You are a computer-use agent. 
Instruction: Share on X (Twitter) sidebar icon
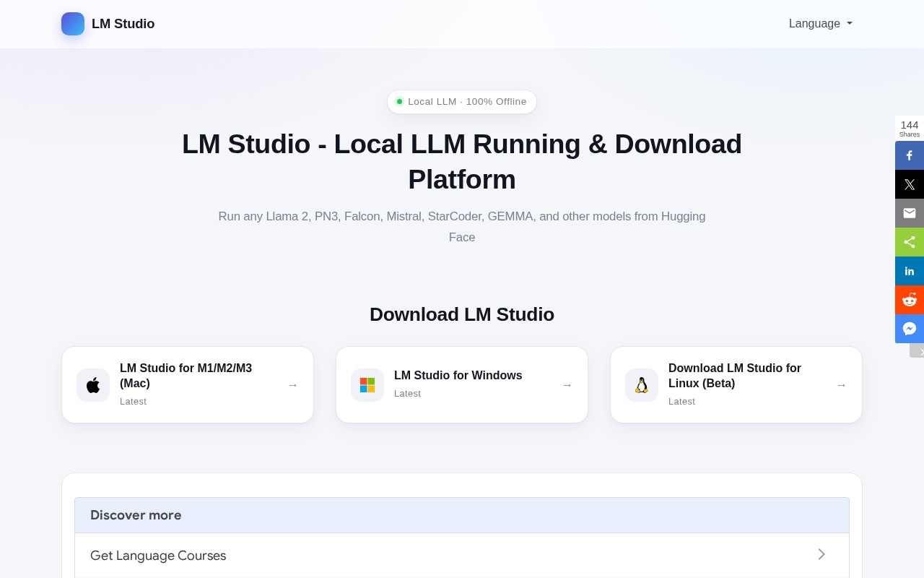tap(910, 184)
